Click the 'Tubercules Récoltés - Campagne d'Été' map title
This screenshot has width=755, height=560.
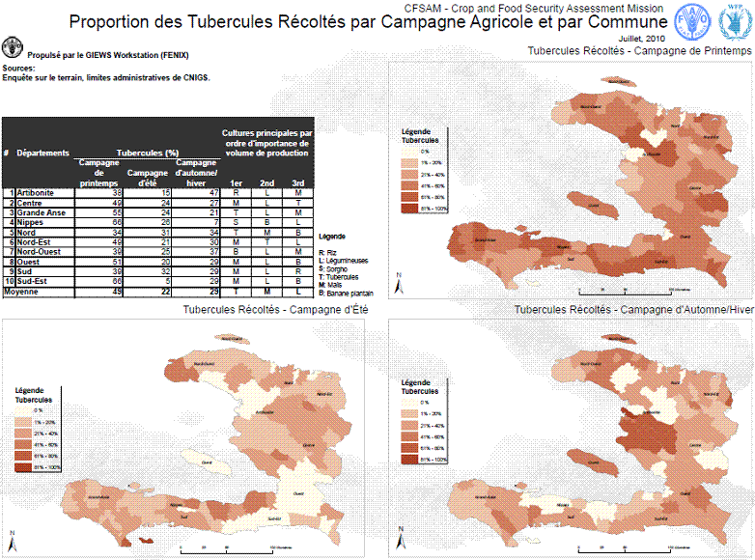pyautogui.click(x=272, y=310)
